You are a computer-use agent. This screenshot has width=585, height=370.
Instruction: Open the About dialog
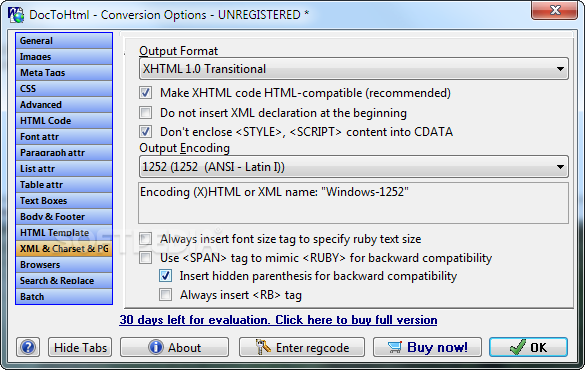point(174,347)
